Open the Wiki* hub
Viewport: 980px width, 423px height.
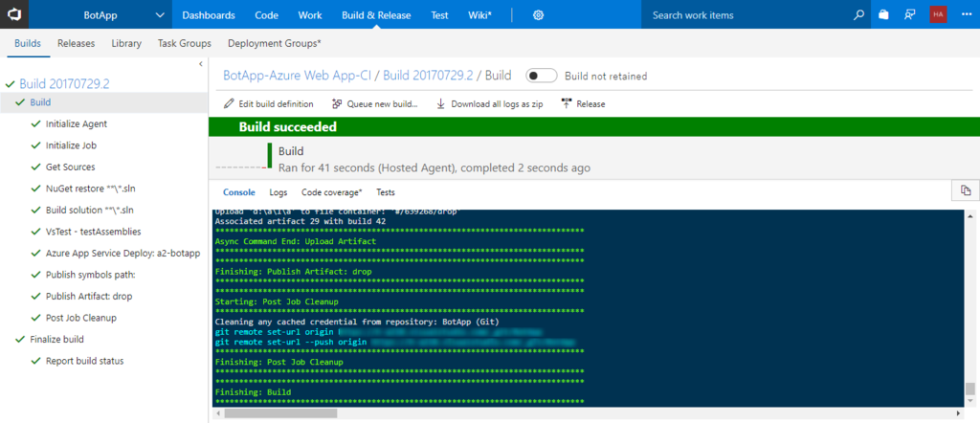480,15
